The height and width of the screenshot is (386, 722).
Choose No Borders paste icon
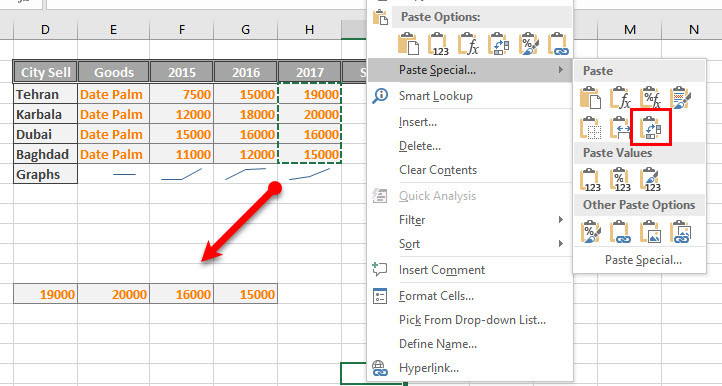pos(590,127)
